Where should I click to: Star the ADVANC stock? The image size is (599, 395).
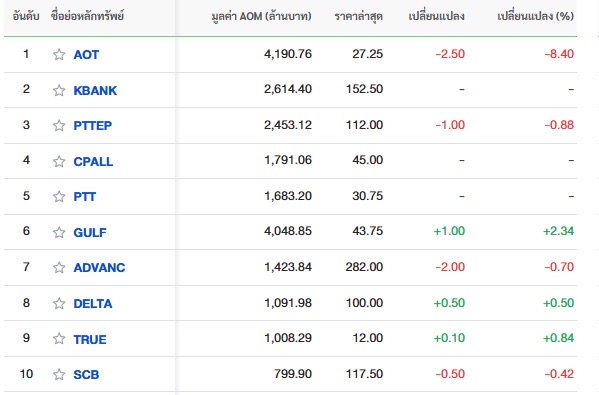coord(59,267)
